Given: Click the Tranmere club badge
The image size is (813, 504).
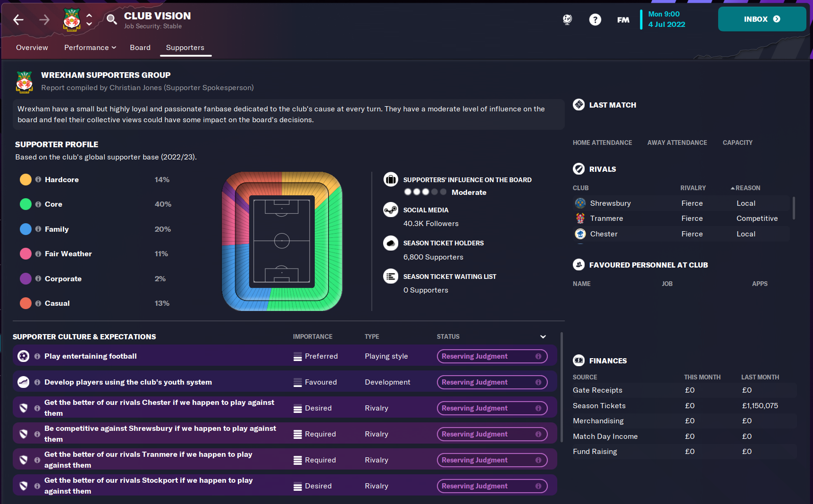Looking at the screenshot, I should coord(580,218).
